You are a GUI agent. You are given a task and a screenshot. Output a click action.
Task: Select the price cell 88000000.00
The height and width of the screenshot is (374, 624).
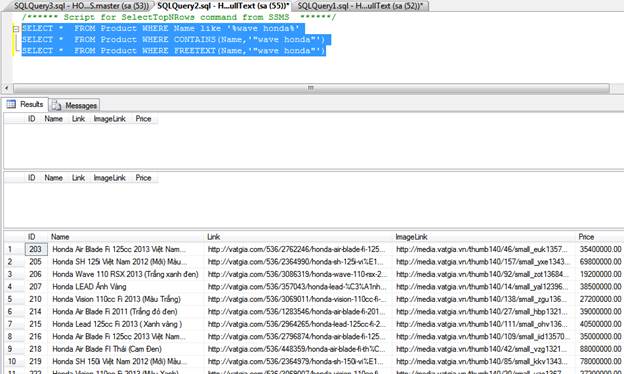tap(600, 349)
